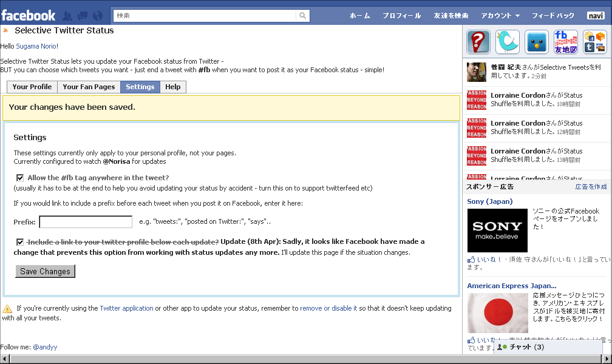Open the blue square face app icon
The width and height of the screenshot is (612, 364).
tap(537, 42)
